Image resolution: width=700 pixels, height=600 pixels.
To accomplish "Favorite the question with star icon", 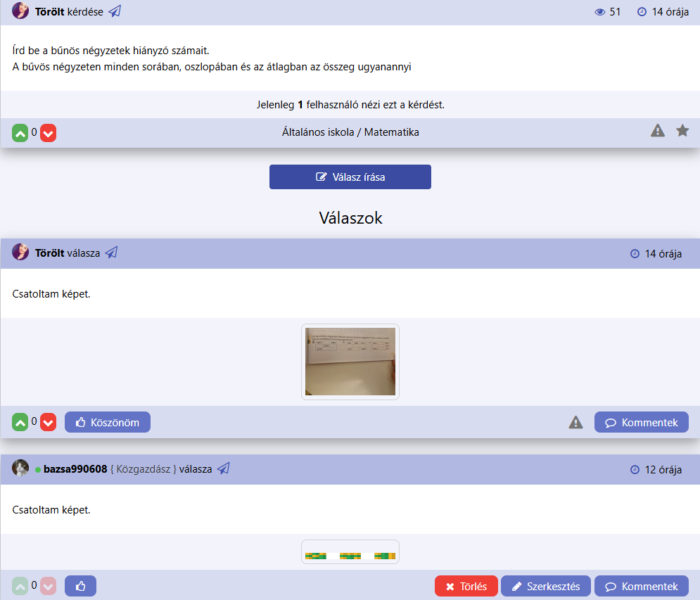I will click(682, 131).
